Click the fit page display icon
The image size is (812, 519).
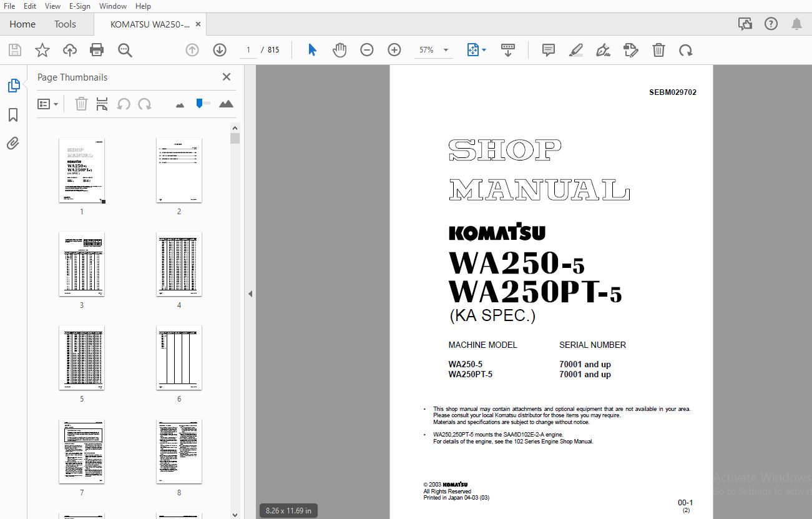tap(472, 50)
